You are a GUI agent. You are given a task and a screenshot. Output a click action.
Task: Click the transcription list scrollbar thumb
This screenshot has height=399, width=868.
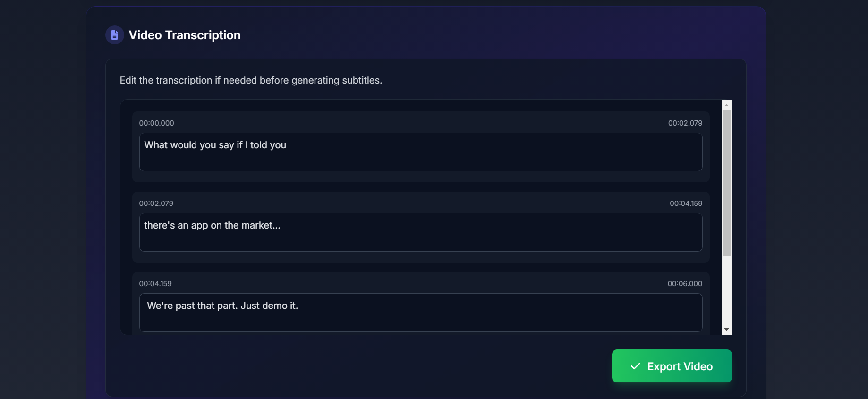[x=726, y=183]
